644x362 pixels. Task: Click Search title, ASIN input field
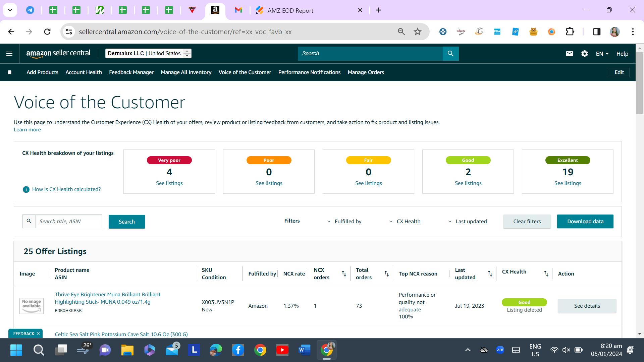pyautogui.click(x=69, y=222)
